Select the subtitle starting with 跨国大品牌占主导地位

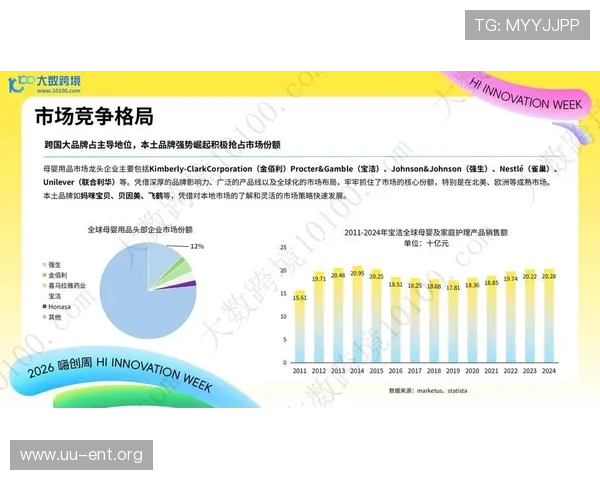162,145
